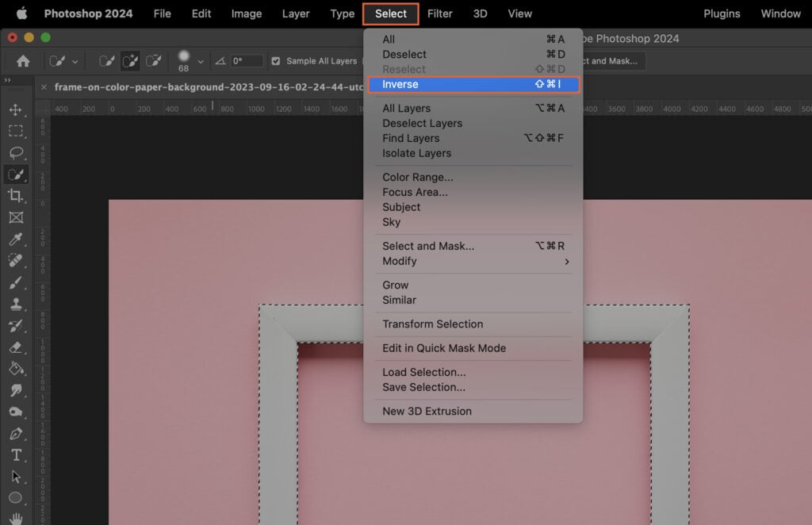Switch to the Rectangular Marquee tool
The image size is (812, 525).
(x=17, y=132)
